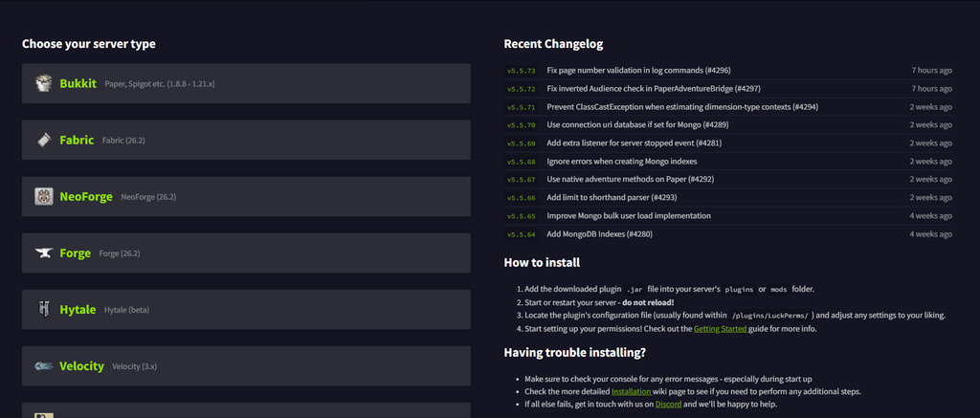Click the '7 hours ago' timestamp for v5.5.73
This screenshot has width=980, height=418.
pyautogui.click(x=932, y=71)
